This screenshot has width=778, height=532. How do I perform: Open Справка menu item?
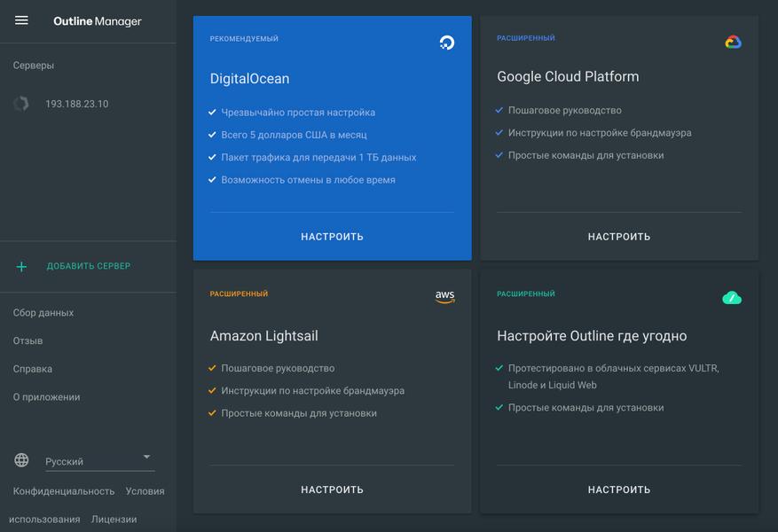tap(33, 369)
